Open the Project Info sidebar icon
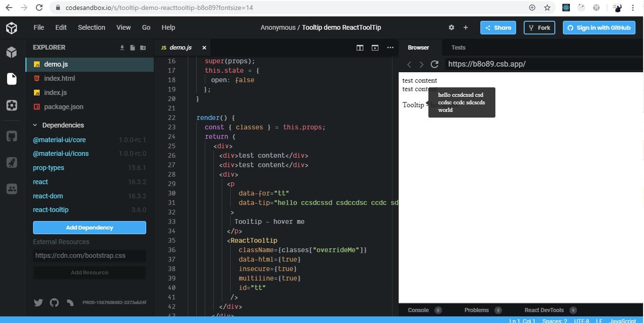The image size is (644, 323). 12,52
